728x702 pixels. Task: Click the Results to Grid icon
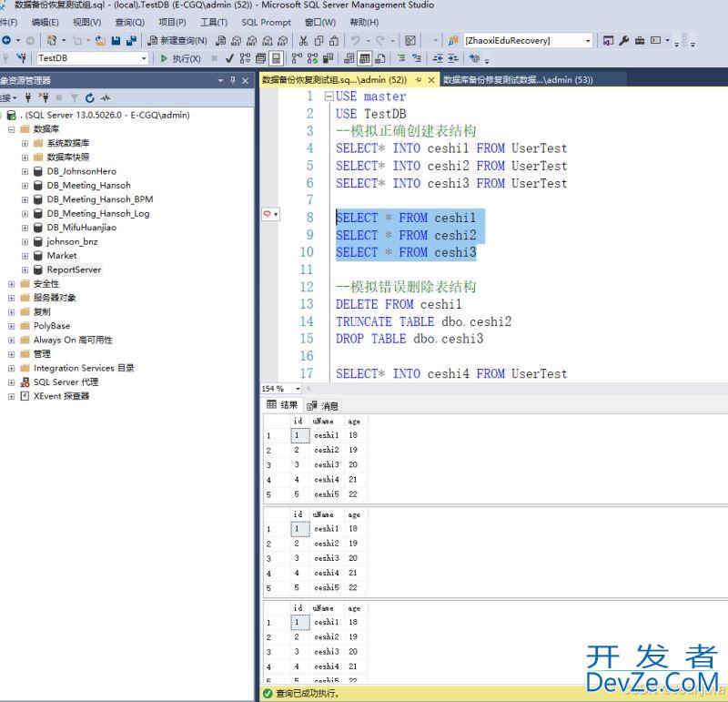[x=365, y=58]
